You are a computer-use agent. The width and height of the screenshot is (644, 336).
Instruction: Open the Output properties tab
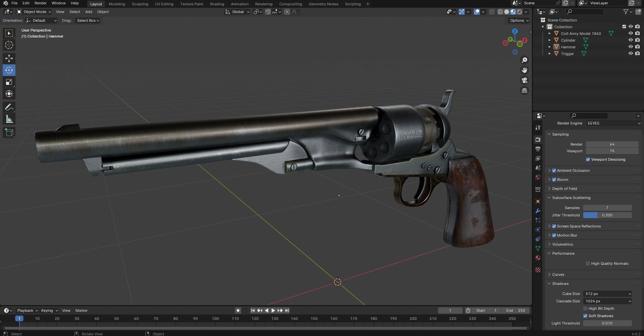pos(538,149)
